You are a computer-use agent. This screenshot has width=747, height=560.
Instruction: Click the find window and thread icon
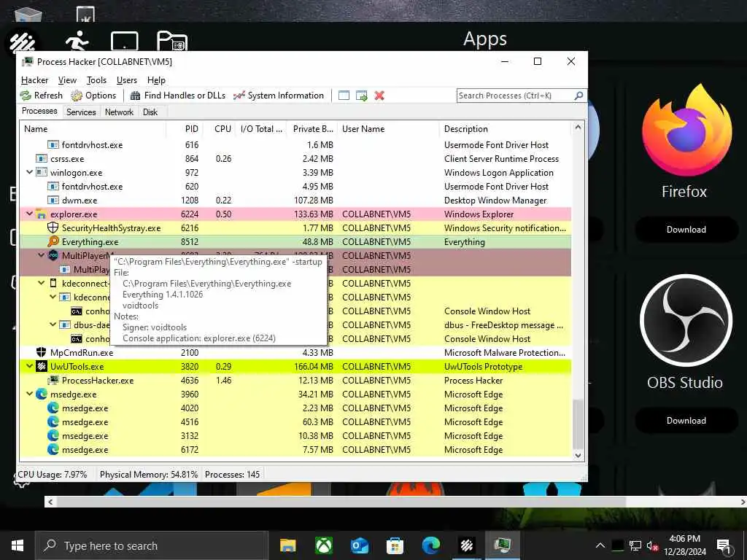point(362,96)
